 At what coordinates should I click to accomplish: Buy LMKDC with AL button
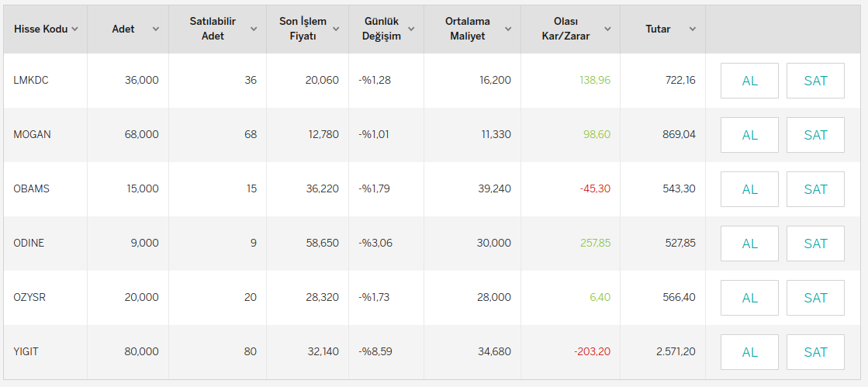[x=749, y=81]
